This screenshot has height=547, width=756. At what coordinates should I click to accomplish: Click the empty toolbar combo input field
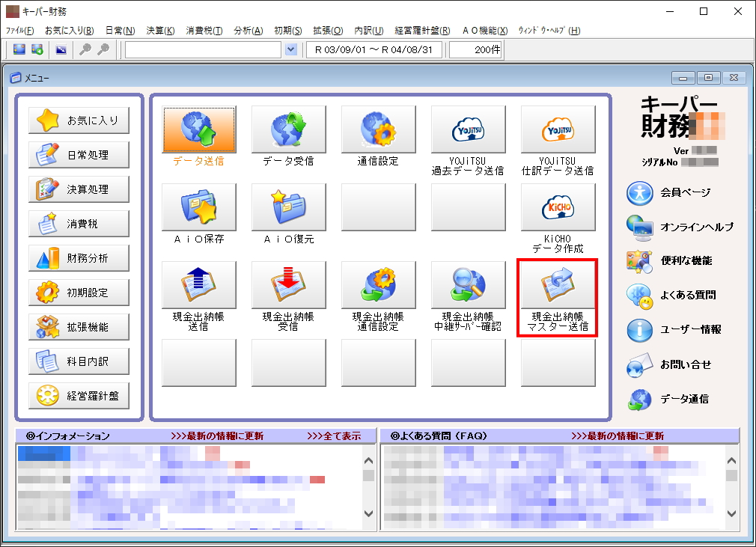[x=203, y=49]
